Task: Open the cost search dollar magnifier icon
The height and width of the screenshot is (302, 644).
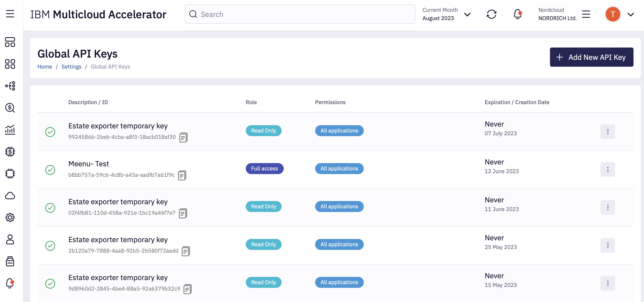Action: pos(10,108)
